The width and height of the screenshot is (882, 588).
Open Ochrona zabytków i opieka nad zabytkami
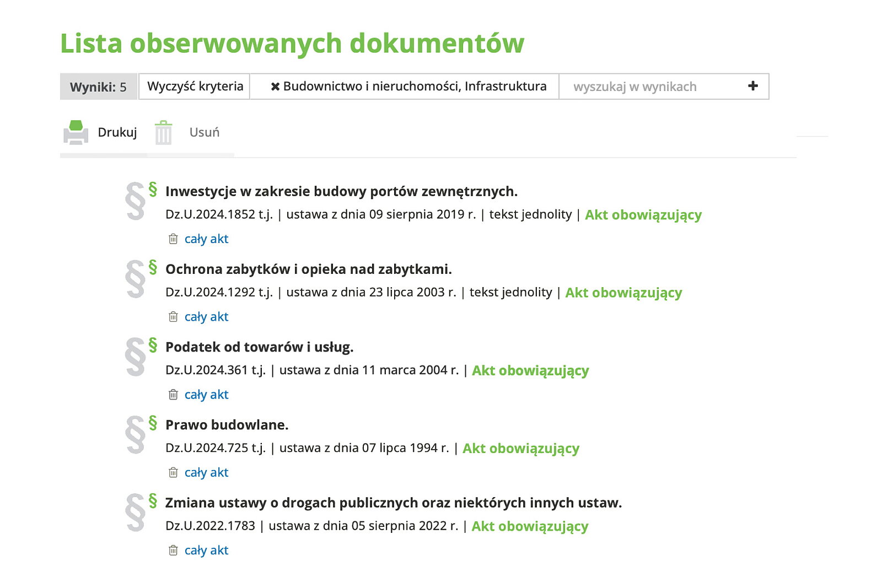pyautogui.click(x=308, y=269)
